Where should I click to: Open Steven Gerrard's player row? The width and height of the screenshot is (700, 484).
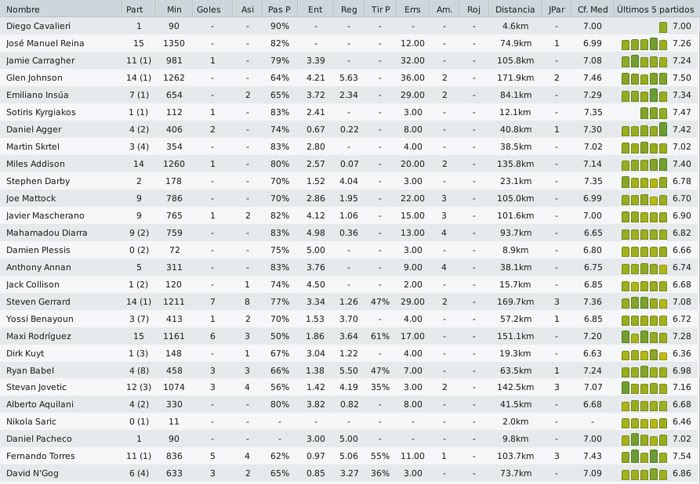(350, 302)
